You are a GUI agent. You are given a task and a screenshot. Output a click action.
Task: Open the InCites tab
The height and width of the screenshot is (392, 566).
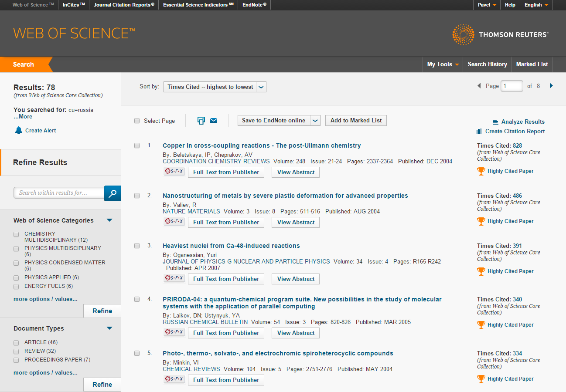coord(73,5)
